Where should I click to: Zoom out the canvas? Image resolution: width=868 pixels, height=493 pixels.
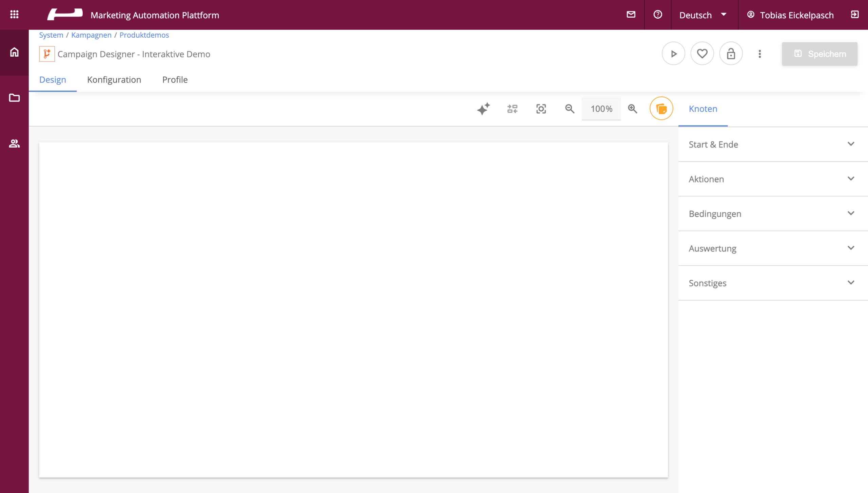[x=570, y=109]
